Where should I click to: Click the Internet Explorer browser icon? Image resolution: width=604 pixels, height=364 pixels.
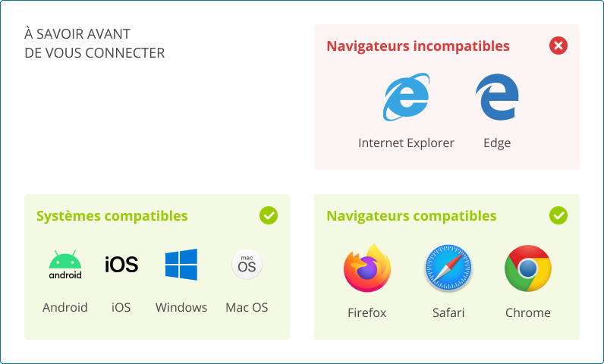pyautogui.click(x=406, y=98)
